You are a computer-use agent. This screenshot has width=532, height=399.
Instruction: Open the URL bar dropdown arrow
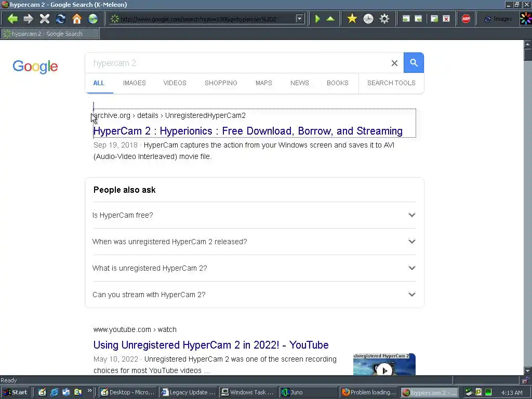click(x=299, y=19)
